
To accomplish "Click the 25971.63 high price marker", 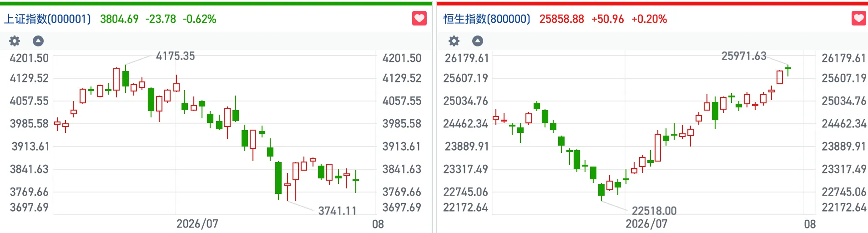I will (x=744, y=56).
